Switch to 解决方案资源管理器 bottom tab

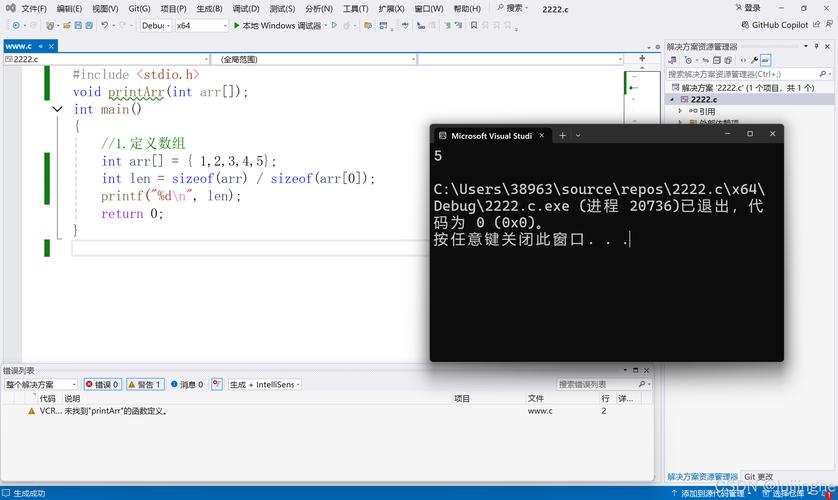(x=702, y=476)
